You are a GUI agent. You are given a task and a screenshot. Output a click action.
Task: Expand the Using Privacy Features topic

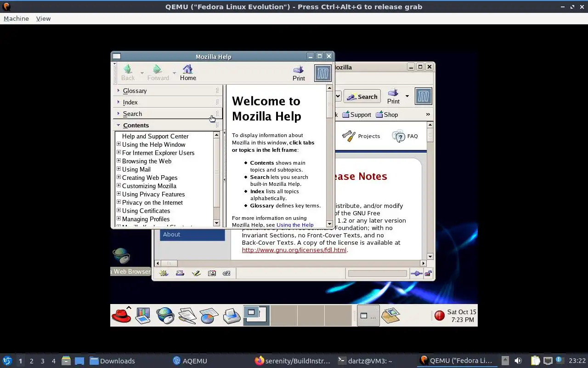[119, 194]
